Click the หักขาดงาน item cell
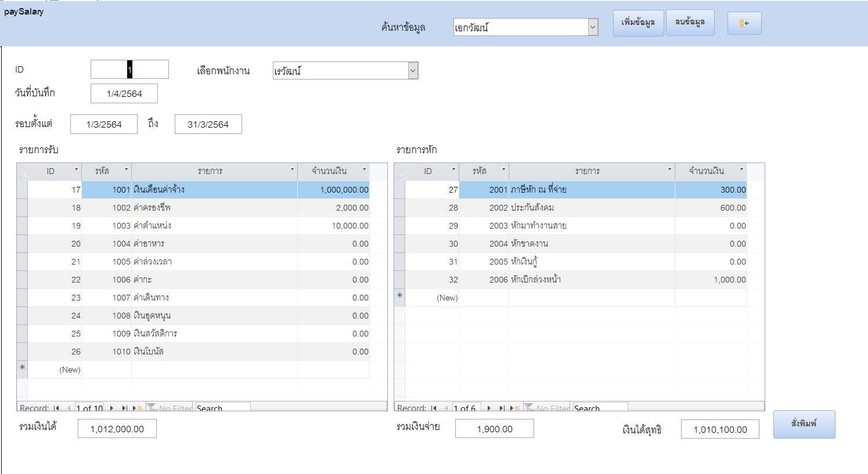This screenshot has height=474, width=868. click(x=592, y=244)
